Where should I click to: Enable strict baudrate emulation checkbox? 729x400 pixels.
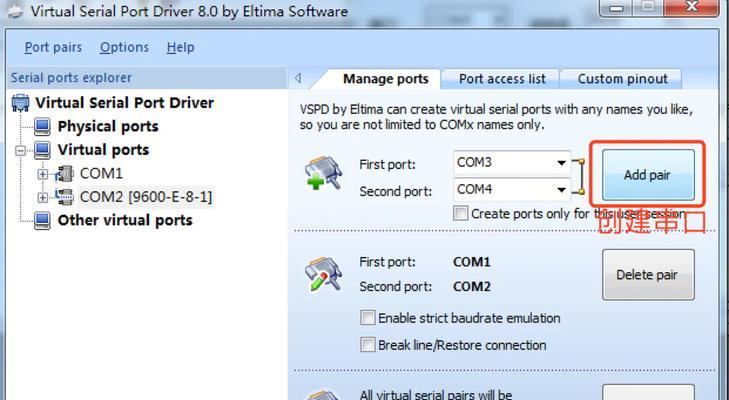pos(367,318)
